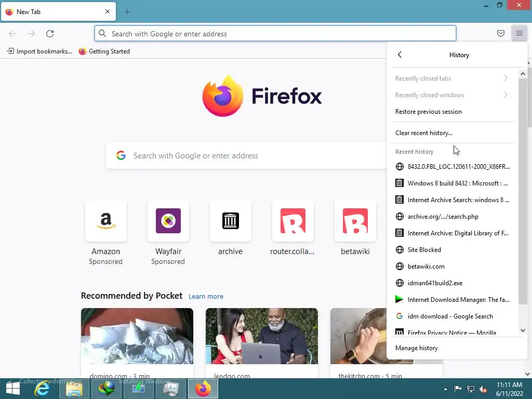
Task: Open the thekitchn.com Pocket article thumbnail
Action: [358, 336]
